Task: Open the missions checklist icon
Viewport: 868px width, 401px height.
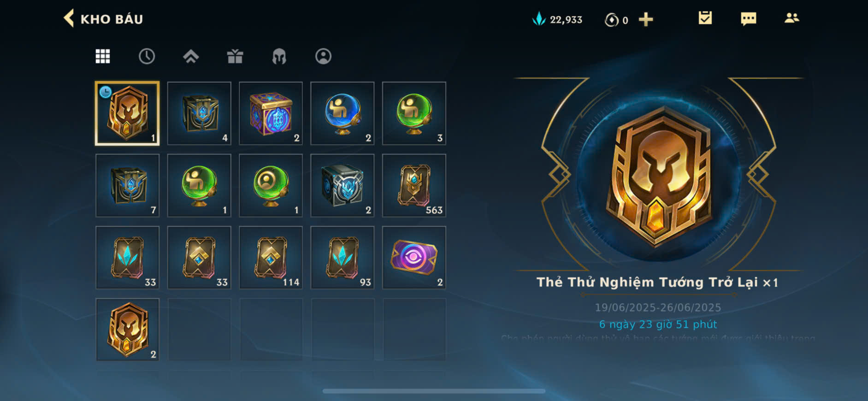Action: [x=705, y=18]
